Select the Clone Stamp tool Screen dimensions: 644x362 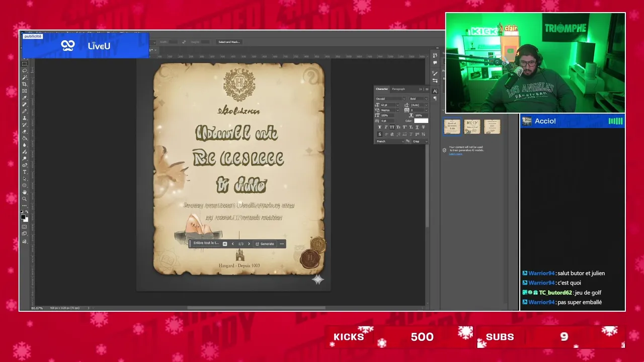(x=24, y=118)
